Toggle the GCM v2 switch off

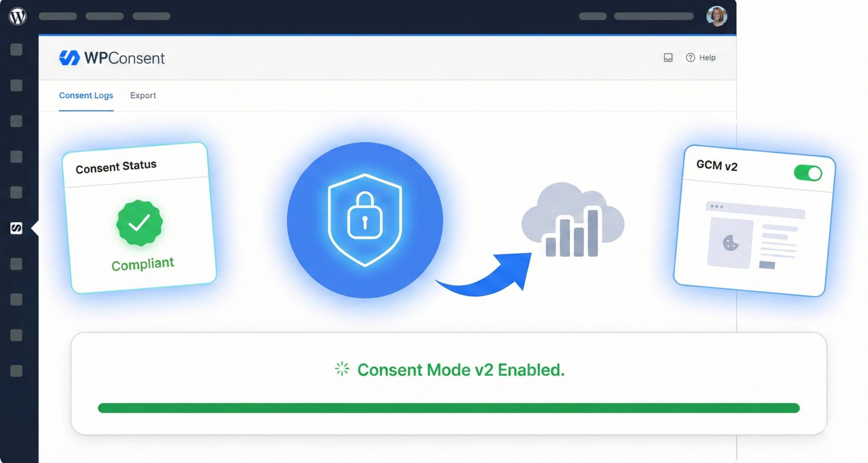[808, 173]
